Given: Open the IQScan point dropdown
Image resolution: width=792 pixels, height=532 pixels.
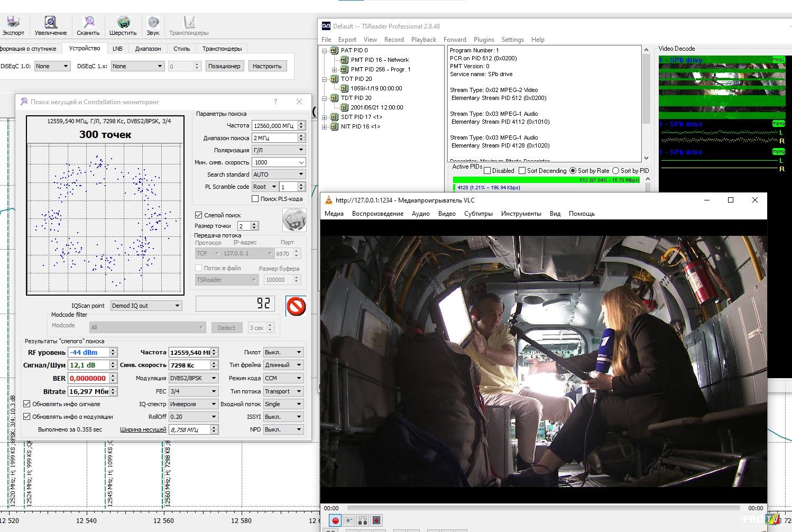Looking at the screenshot, I should (146, 306).
